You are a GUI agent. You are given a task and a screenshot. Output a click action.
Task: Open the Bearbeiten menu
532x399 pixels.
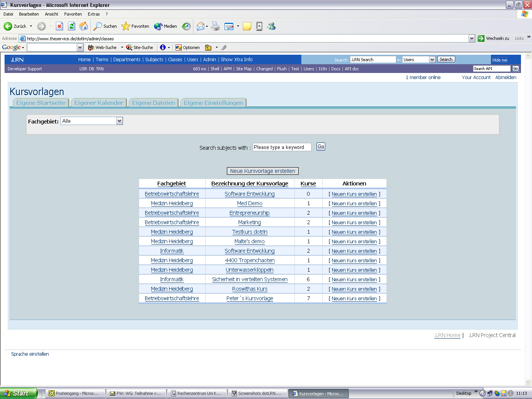pyautogui.click(x=29, y=14)
